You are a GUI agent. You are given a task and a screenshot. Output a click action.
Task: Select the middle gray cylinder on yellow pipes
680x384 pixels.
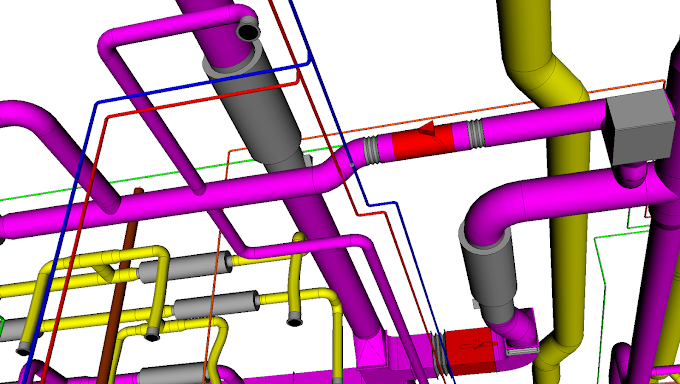coord(216,305)
